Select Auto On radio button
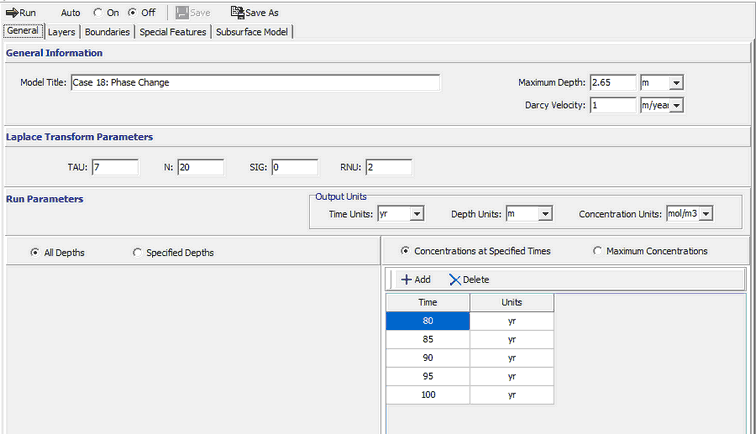 [x=97, y=12]
